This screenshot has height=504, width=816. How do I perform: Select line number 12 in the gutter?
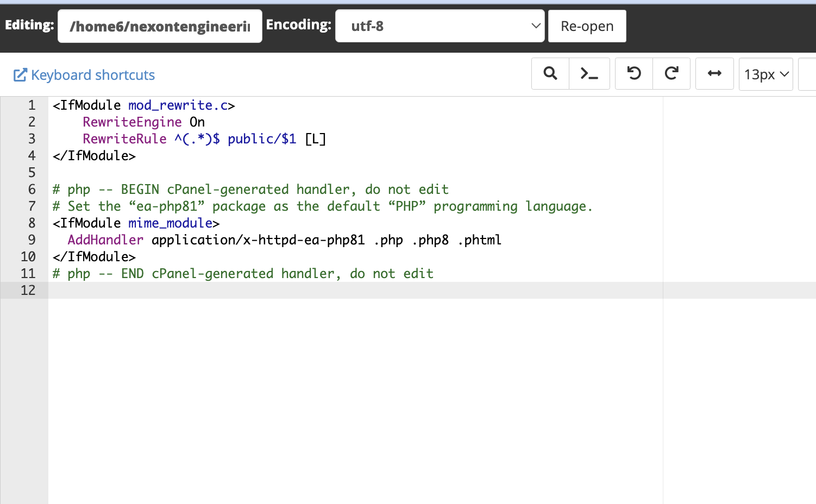point(28,291)
